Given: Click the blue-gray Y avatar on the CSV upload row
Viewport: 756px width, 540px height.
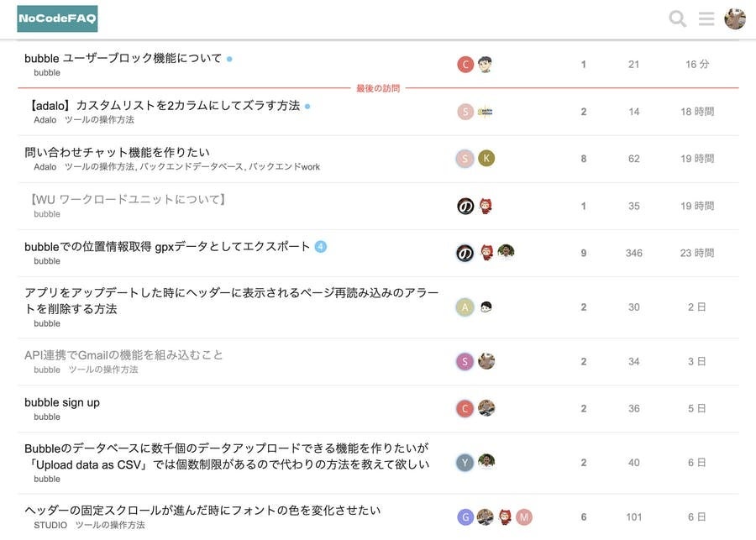Looking at the screenshot, I should 465,463.
